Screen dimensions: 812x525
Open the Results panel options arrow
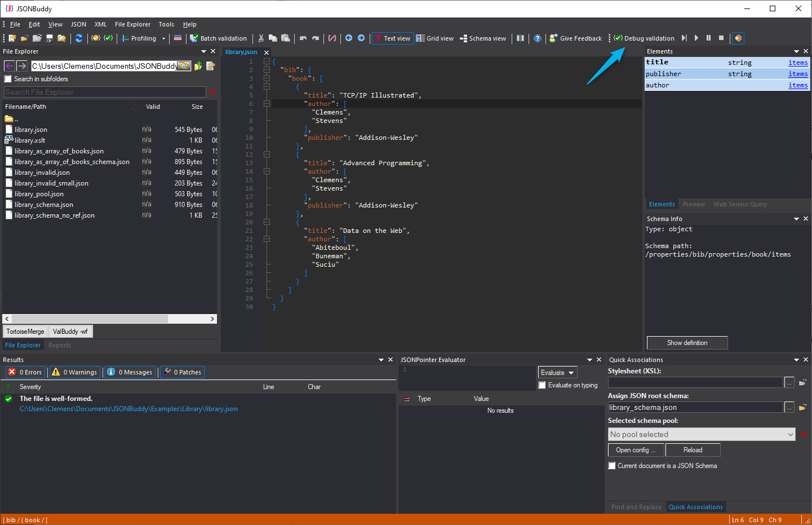(x=381, y=360)
